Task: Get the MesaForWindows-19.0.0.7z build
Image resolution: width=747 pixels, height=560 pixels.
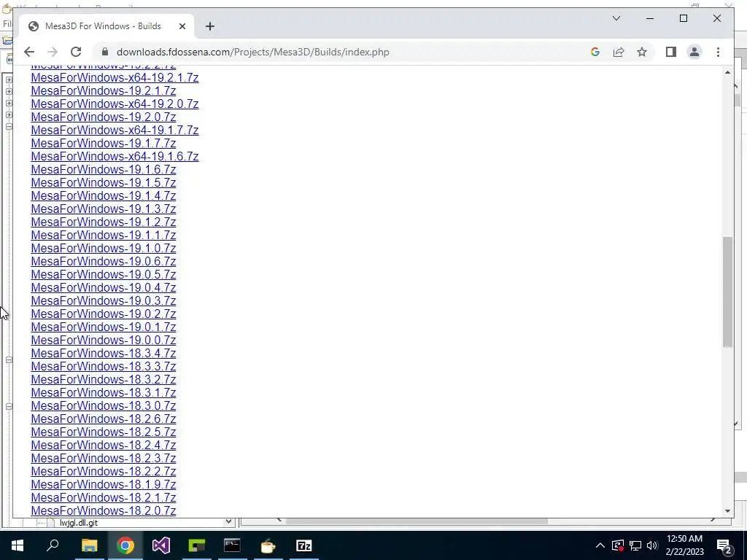Action: tap(104, 340)
